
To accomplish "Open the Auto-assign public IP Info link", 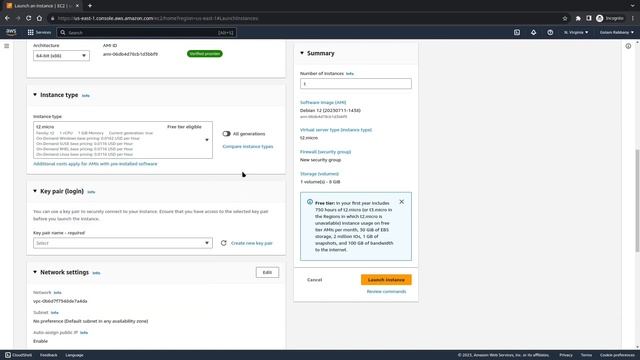I will 84,333.
